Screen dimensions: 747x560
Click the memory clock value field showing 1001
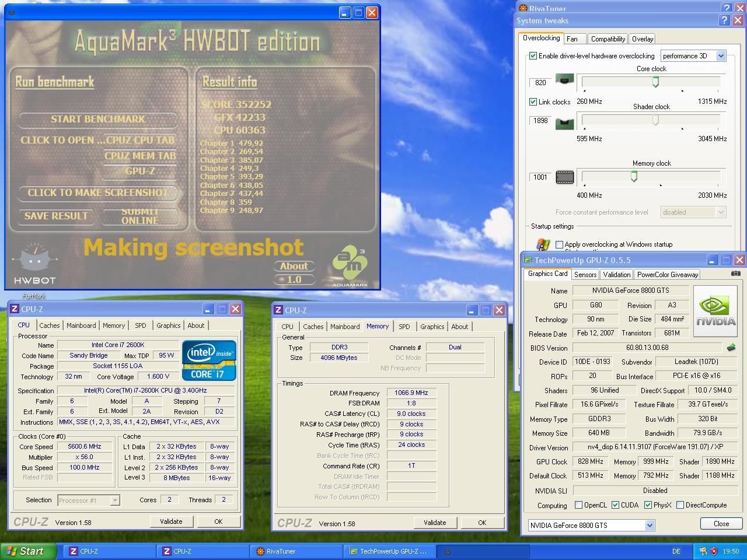point(540,177)
